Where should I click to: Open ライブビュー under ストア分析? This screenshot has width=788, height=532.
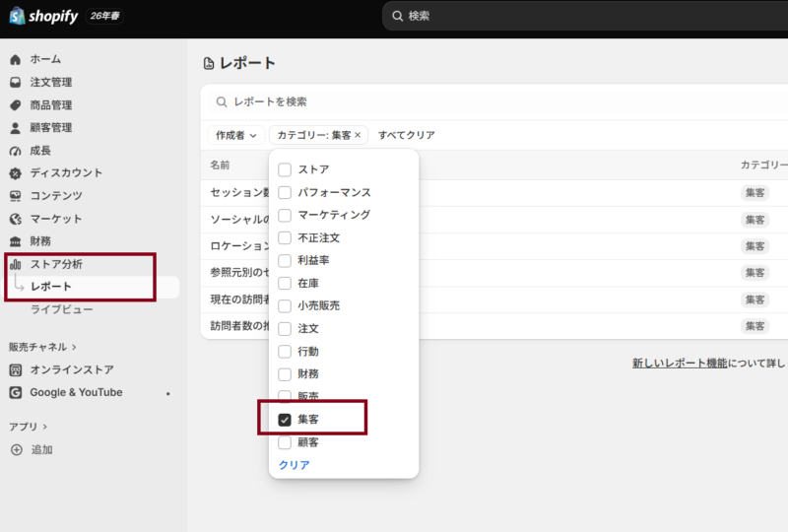pyautogui.click(x=61, y=309)
